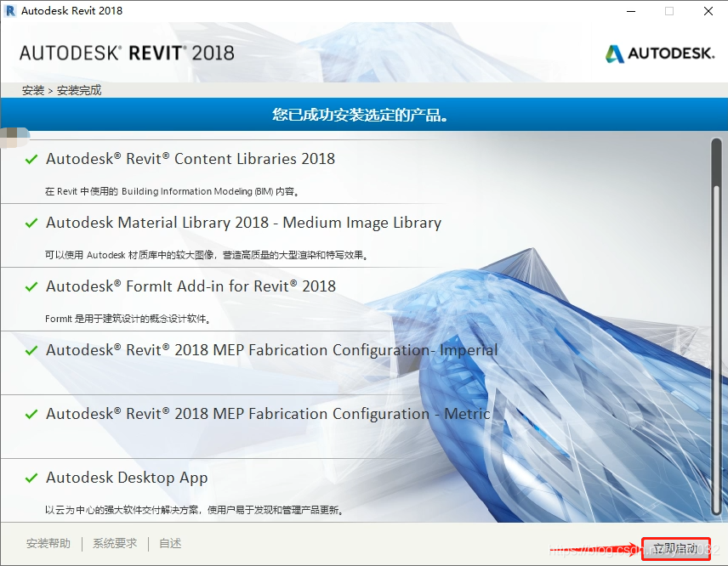The width and height of the screenshot is (728, 566).
Task: Click the checkmark beside MEP Fabrication Configuration - Metric
Action: pos(31,414)
